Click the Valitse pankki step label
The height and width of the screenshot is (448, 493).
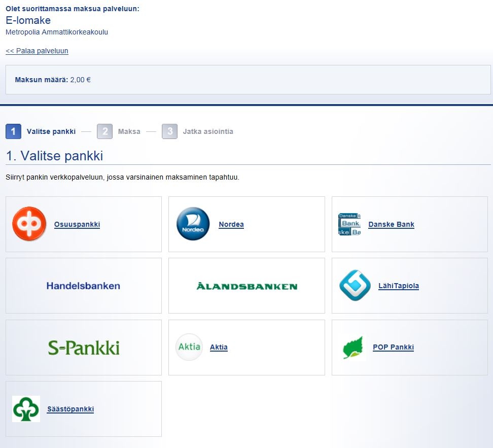pyautogui.click(x=51, y=131)
